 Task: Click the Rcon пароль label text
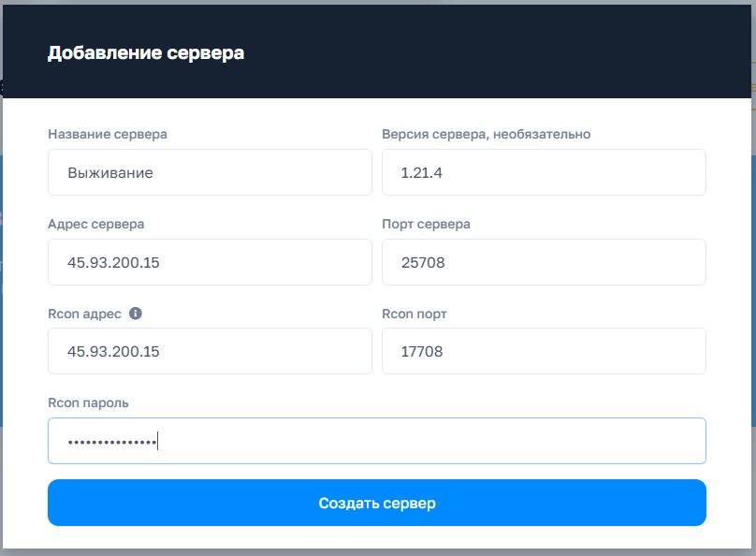tap(88, 402)
